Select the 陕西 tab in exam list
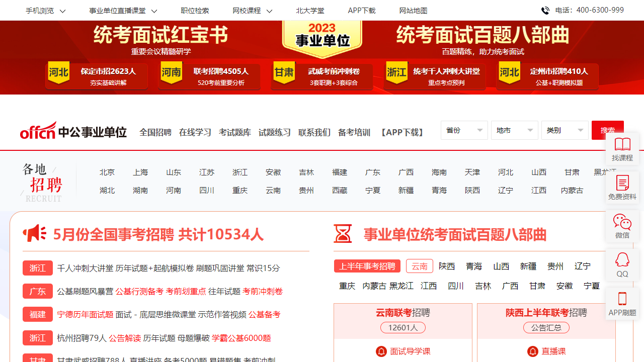The height and width of the screenshot is (362, 644). click(x=447, y=266)
